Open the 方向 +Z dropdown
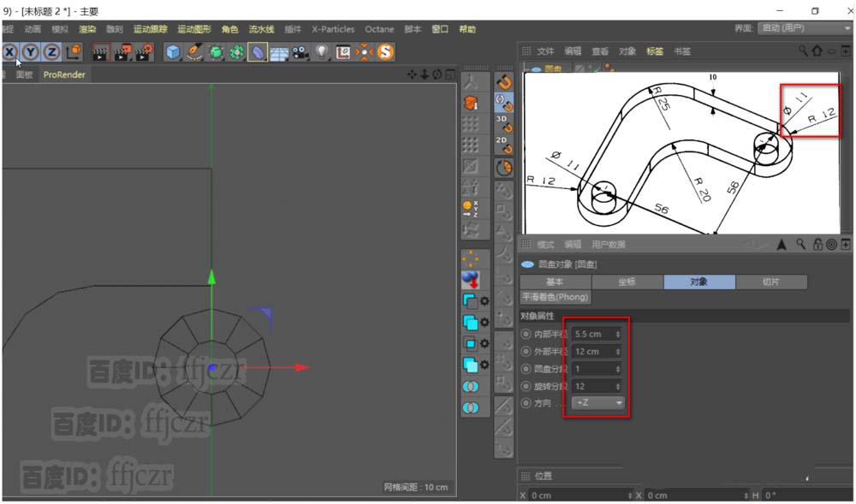The image size is (856, 504). tap(597, 402)
